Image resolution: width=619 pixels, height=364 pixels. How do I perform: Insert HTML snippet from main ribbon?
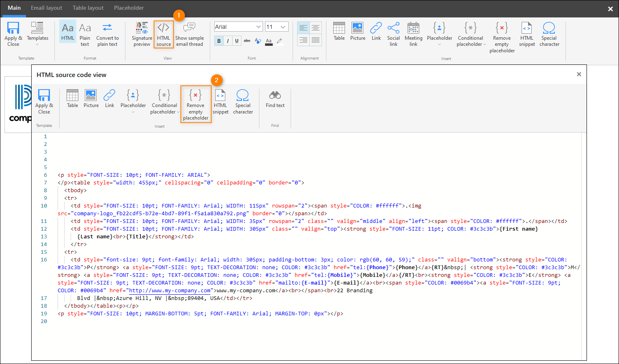(527, 34)
